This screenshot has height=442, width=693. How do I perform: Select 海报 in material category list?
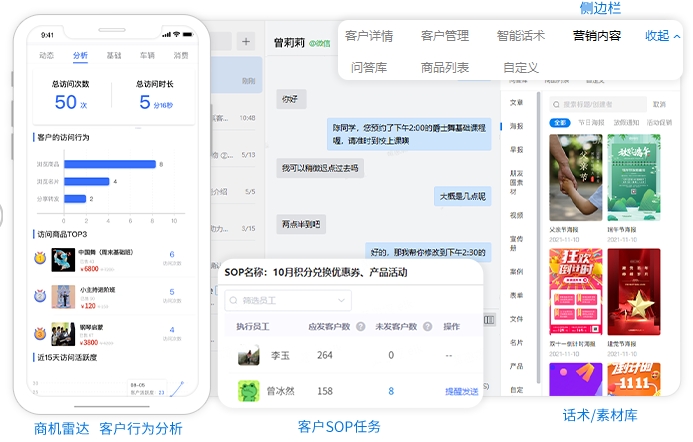click(516, 126)
